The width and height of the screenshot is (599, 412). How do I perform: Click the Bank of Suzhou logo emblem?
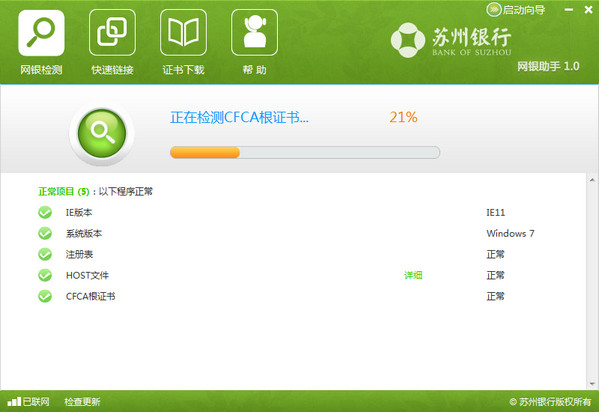click(x=408, y=40)
